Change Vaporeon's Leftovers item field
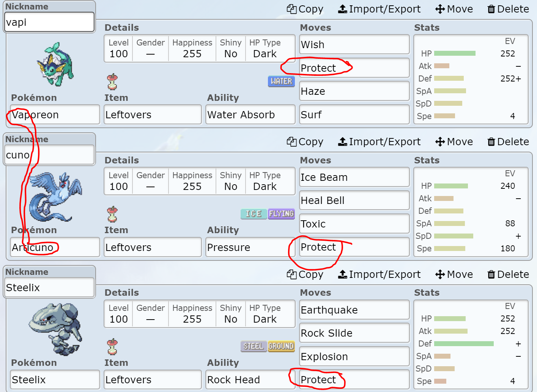 153,114
